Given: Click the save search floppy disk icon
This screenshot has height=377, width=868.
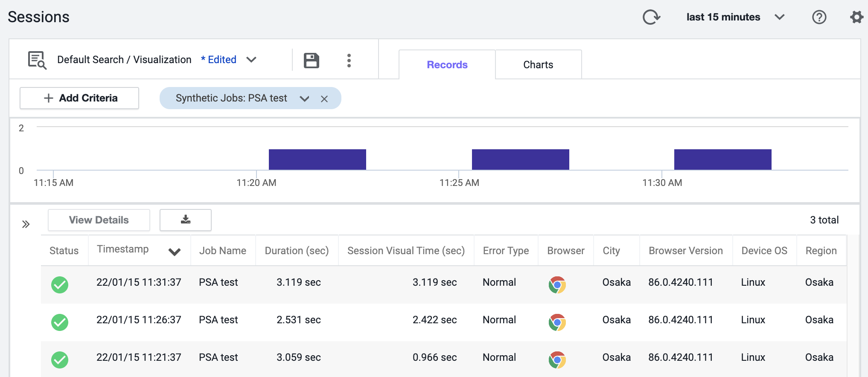Looking at the screenshot, I should click(x=311, y=61).
